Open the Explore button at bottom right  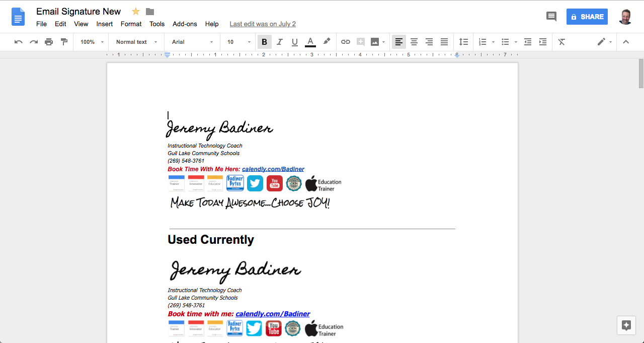click(626, 325)
